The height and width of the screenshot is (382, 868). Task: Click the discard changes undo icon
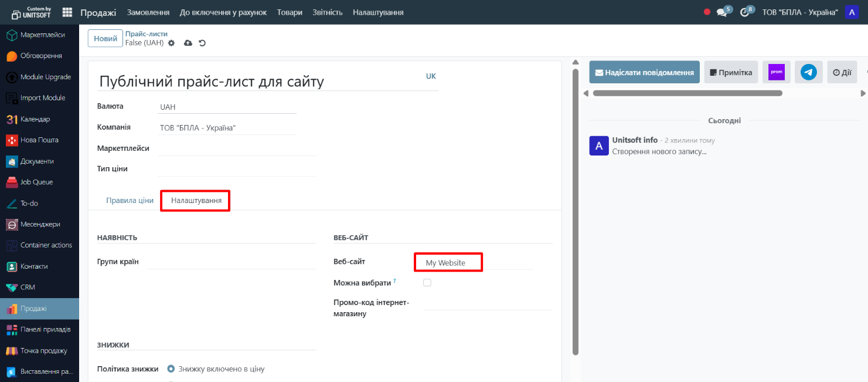point(202,43)
